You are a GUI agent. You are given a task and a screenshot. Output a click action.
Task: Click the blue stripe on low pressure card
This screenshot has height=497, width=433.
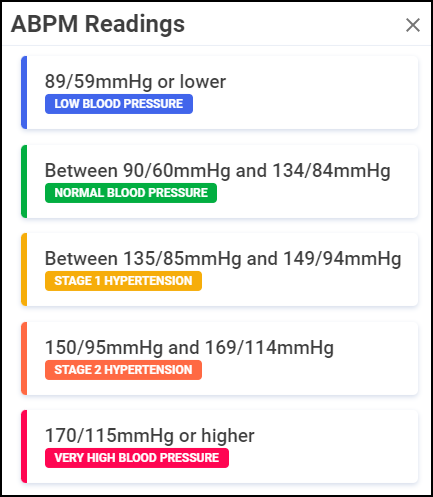(24, 92)
